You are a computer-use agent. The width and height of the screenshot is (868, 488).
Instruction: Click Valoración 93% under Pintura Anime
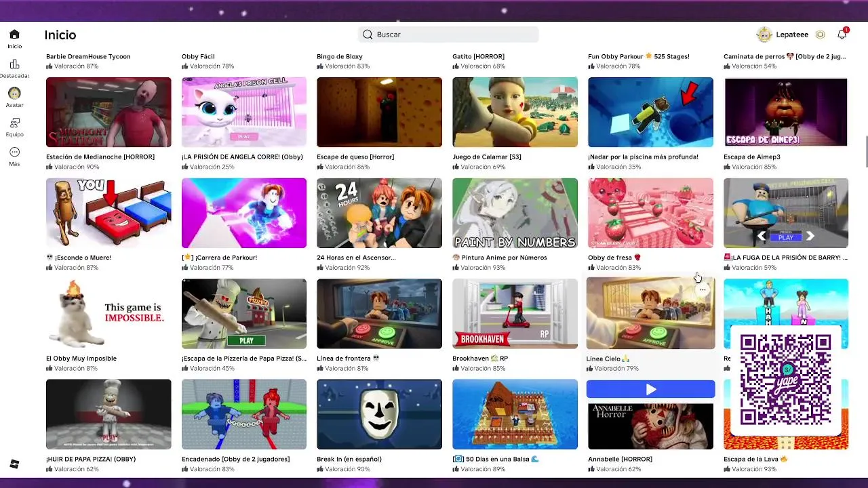tap(479, 268)
